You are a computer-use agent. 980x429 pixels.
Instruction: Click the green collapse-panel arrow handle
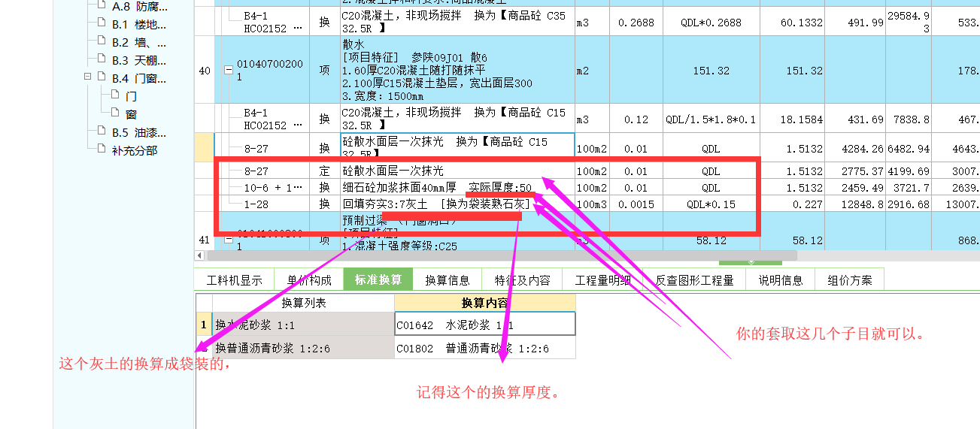click(x=751, y=263)
